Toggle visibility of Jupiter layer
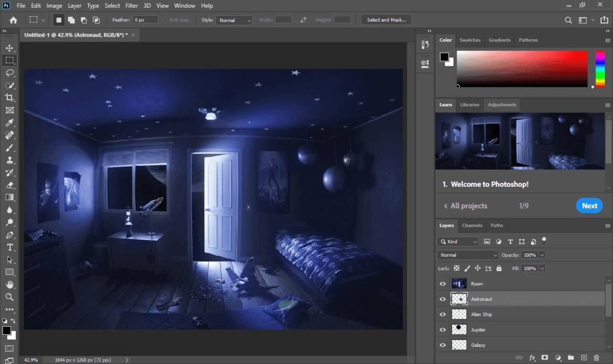 coord(442,330)
